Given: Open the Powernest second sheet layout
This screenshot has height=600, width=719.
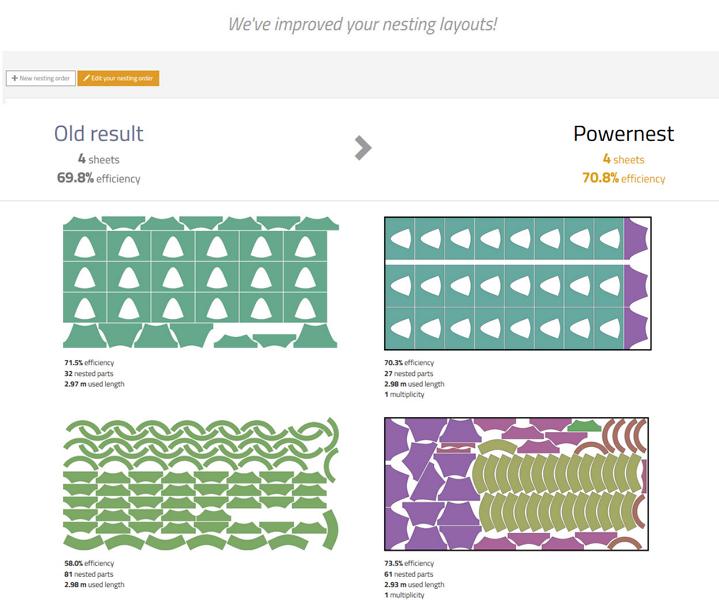Looking at the screenshot, I should pos(516,484).
